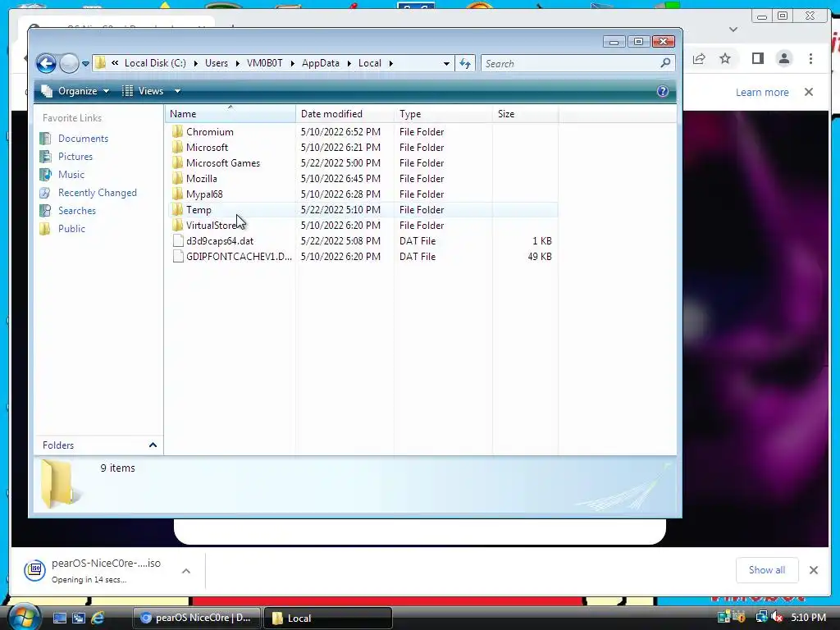
Task: Select the Microsoft Games folder icon
Action: tap(178, 163)
